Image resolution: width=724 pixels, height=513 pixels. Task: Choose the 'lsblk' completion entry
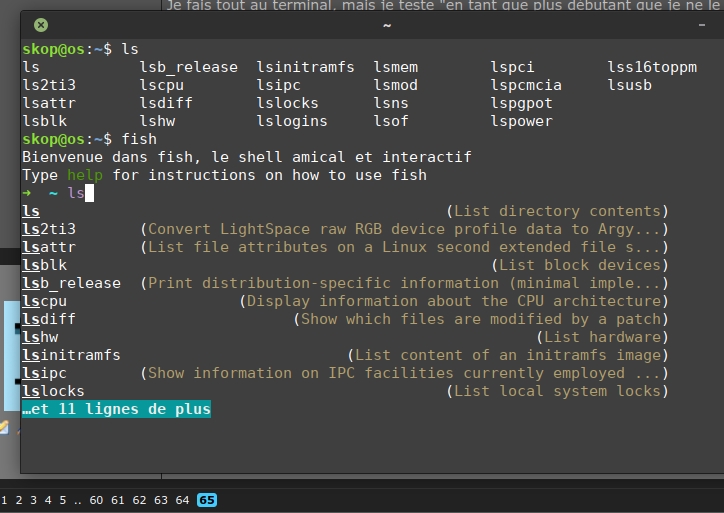pos(44,265)
